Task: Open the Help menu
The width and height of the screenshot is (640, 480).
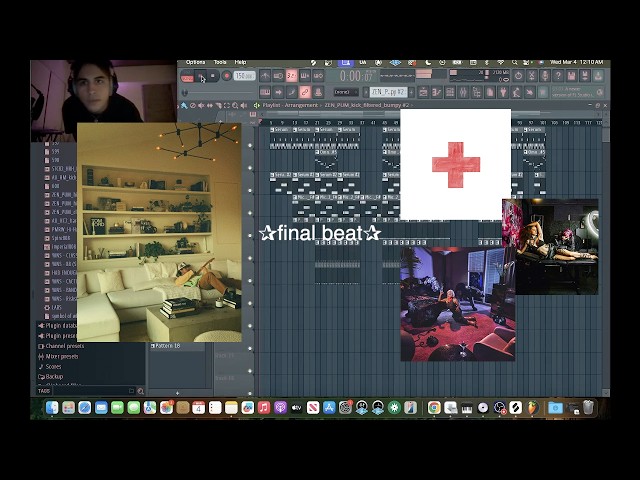Action: (240, 62)
